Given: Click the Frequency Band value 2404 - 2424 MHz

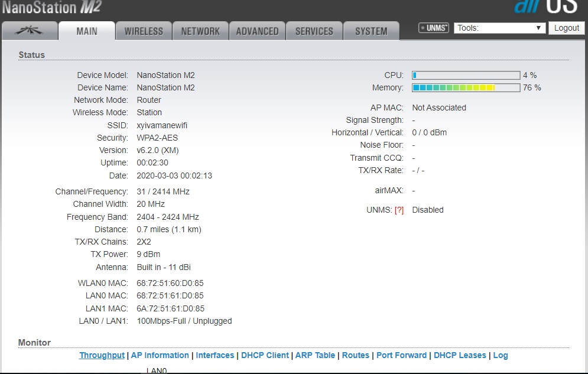Looking at the screenshot, I should 168,217.
